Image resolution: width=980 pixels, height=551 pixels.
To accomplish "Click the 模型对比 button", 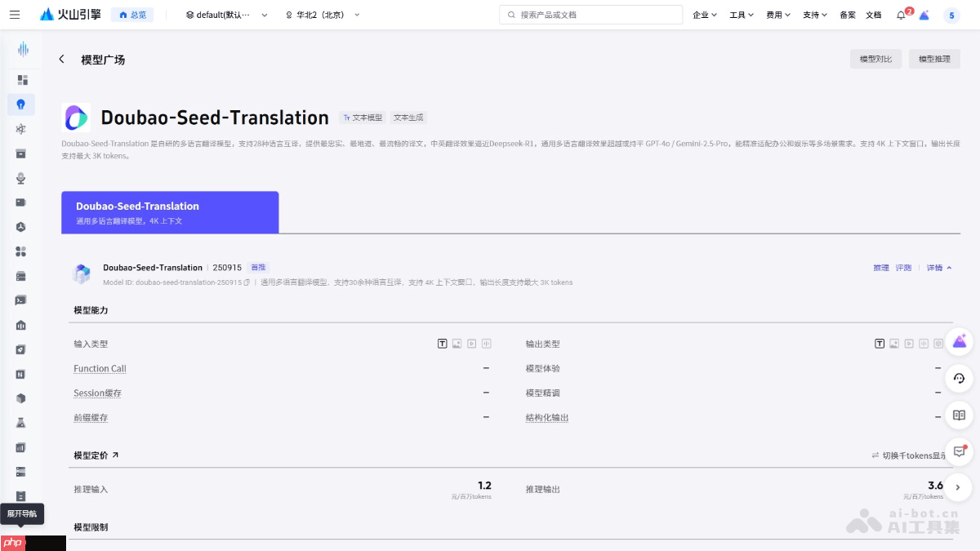I will [875, 59].
